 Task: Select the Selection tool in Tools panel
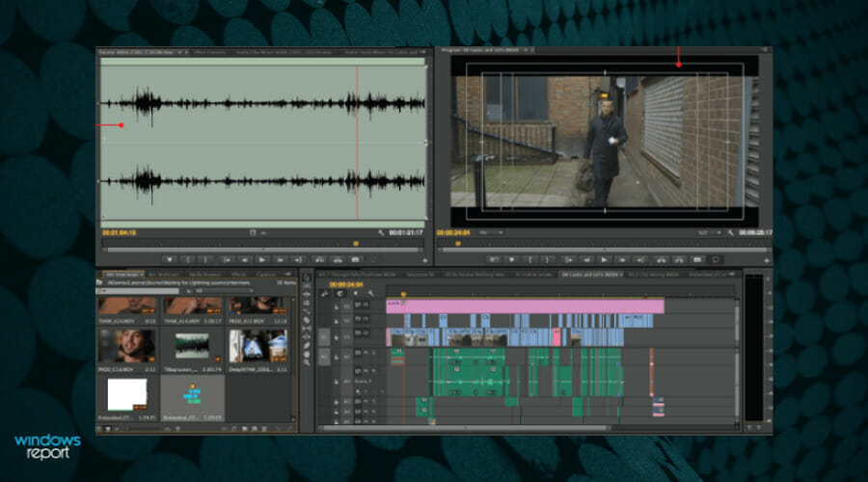tap(306, 278)
